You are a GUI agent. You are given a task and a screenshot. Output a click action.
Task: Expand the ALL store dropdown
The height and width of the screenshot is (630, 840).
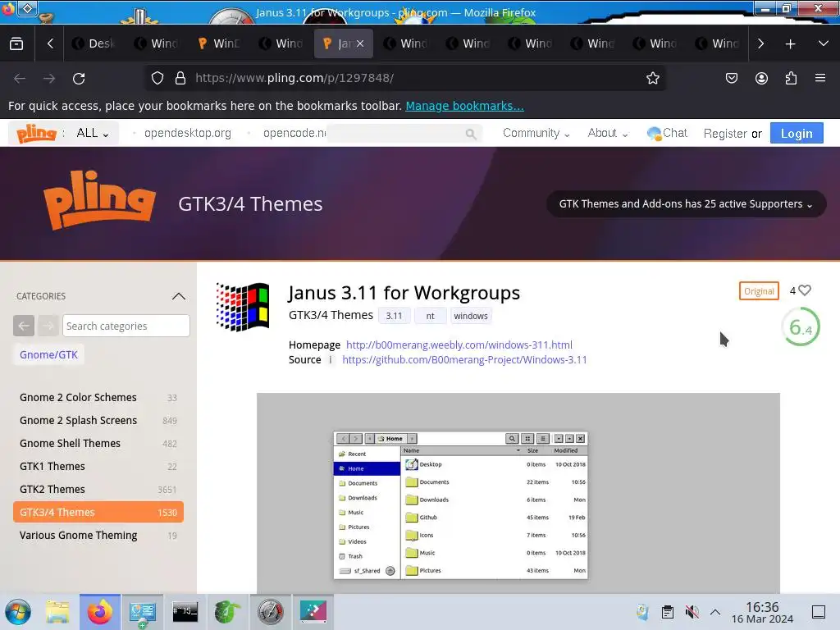pyautogui.click(x=93, y=133)
